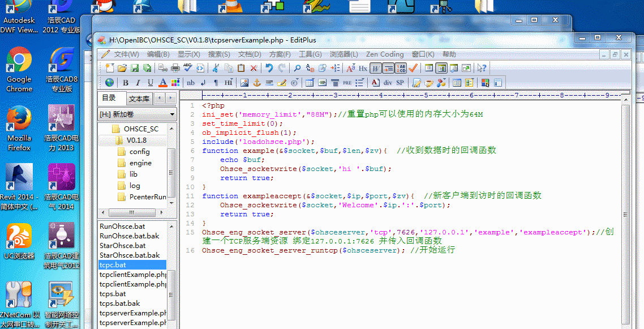Toggle underline formatting
The height and width of the screenshot is (329, 644).
(150, 82)
